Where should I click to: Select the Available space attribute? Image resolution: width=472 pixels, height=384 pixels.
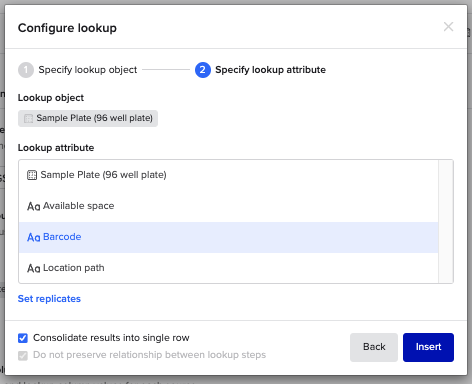pos(228,206)
